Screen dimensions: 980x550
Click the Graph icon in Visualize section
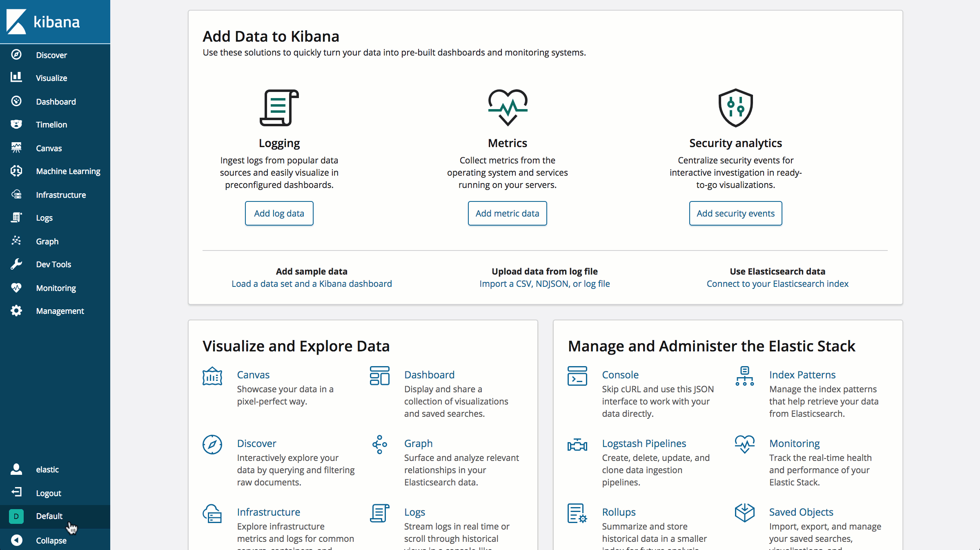click(x=379, y=445)
